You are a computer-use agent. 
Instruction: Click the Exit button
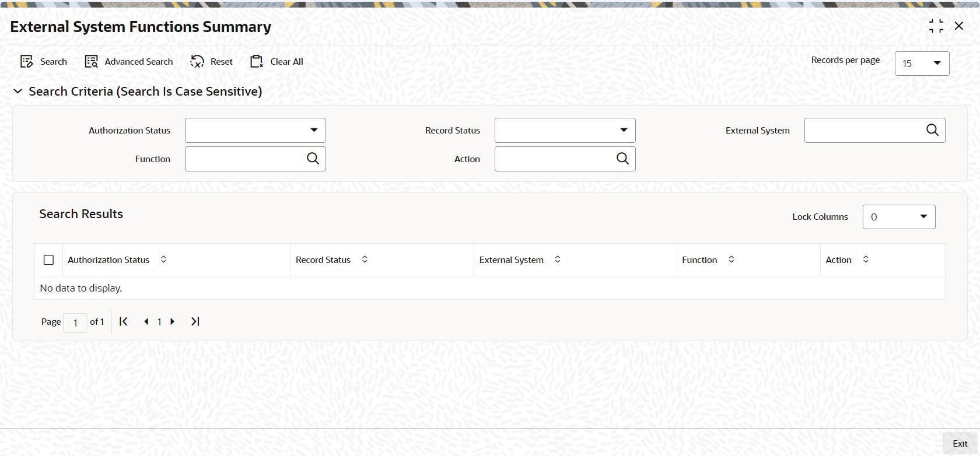click(x=960, y=444)
